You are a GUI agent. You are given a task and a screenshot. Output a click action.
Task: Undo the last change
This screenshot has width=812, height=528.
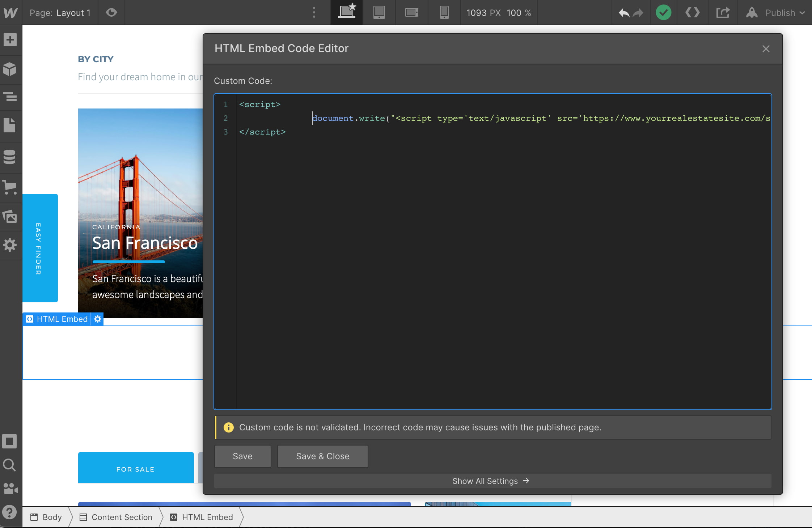tap(623, 13)
